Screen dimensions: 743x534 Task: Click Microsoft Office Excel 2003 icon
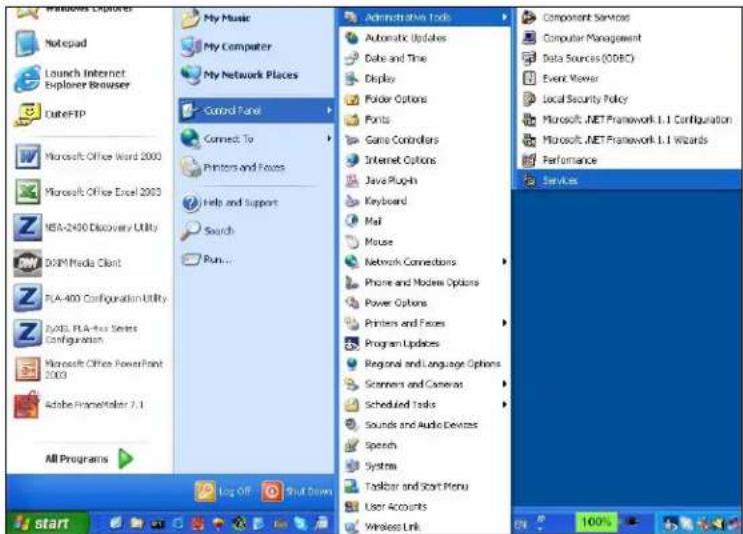(x=27, y=192)
